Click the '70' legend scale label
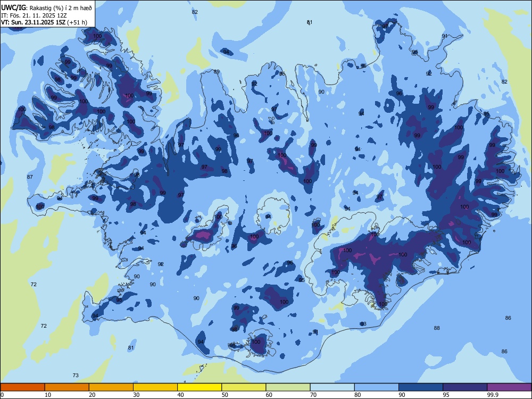532x399 pixels. [x=313, y=395]
